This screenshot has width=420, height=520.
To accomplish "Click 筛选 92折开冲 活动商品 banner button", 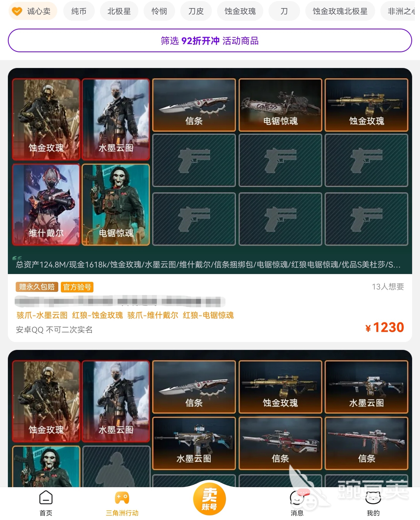I will coord(210,41).
